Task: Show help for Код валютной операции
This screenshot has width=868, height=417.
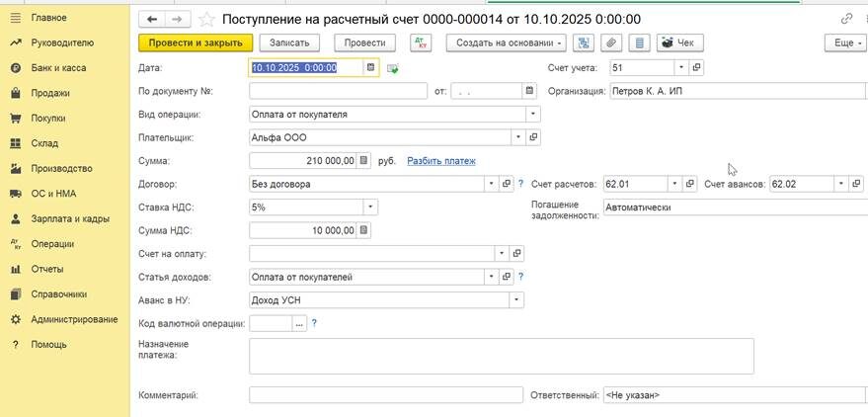Action: (314, 323)
